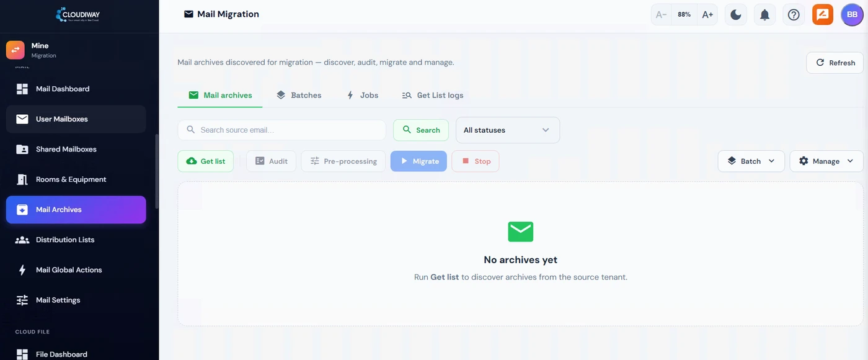
Task: Refresh the mail archives list
Action: pos(835,63)
